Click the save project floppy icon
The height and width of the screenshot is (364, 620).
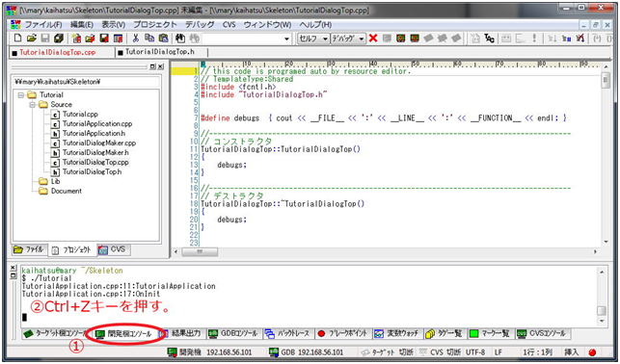coord(104,39)
